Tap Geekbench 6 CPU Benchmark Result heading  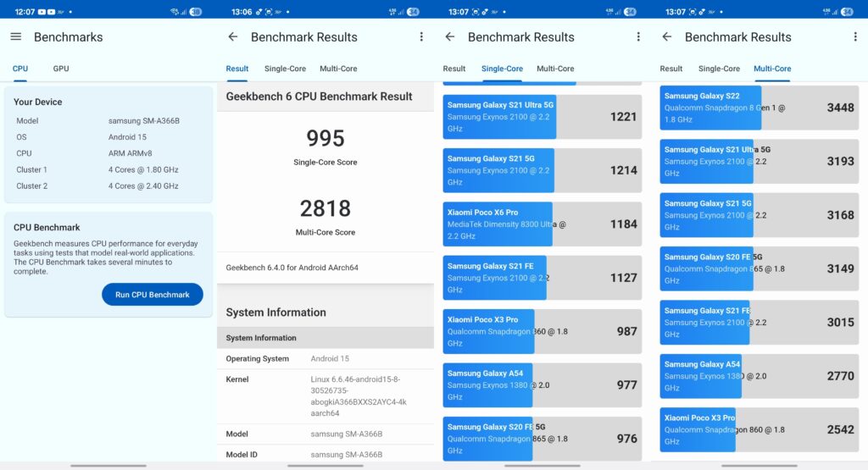point(319,97)
